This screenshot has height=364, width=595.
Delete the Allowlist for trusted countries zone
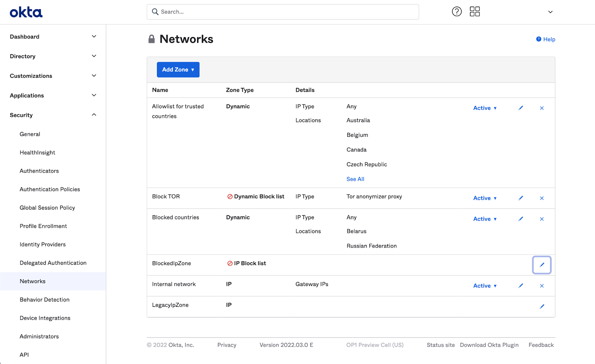point(542,108)
